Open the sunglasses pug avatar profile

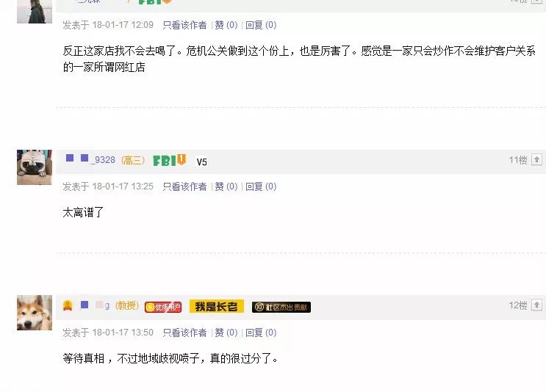click(35, 167)
